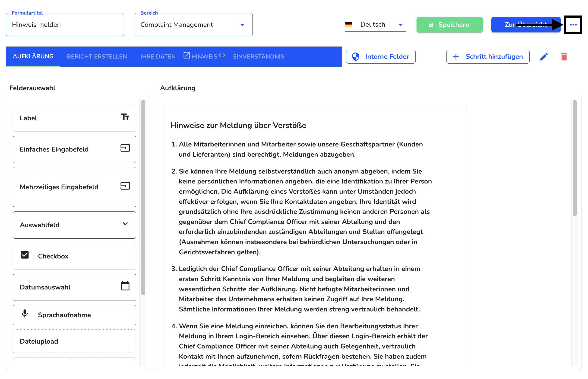
Task: Click the green Speichern button
Action: pos(449,25)
